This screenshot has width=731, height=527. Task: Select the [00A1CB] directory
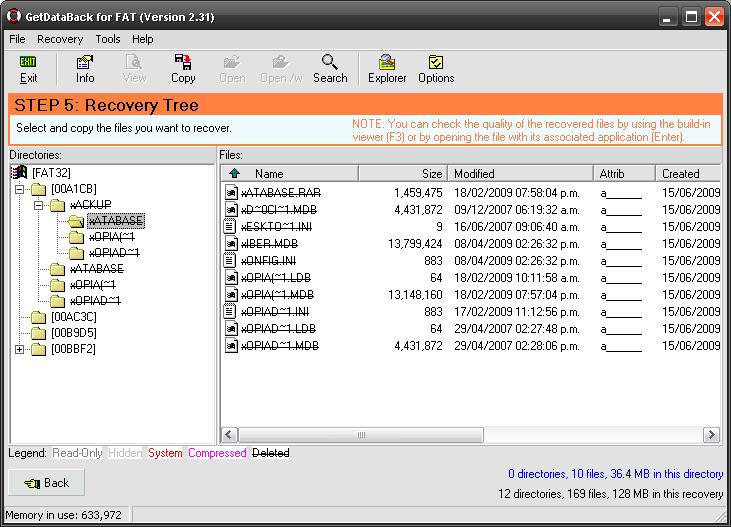pos(74,189)
